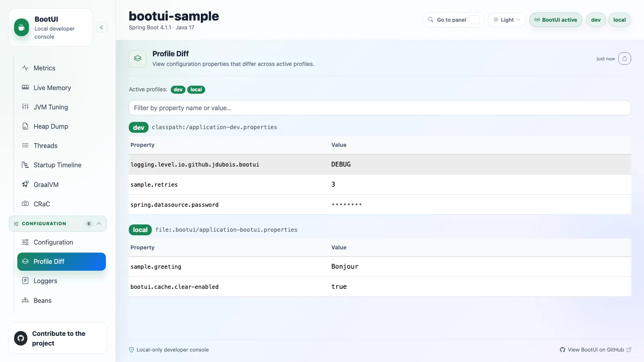
Task: Click the BootUI coffee cup logo
Action: point(21,27)
